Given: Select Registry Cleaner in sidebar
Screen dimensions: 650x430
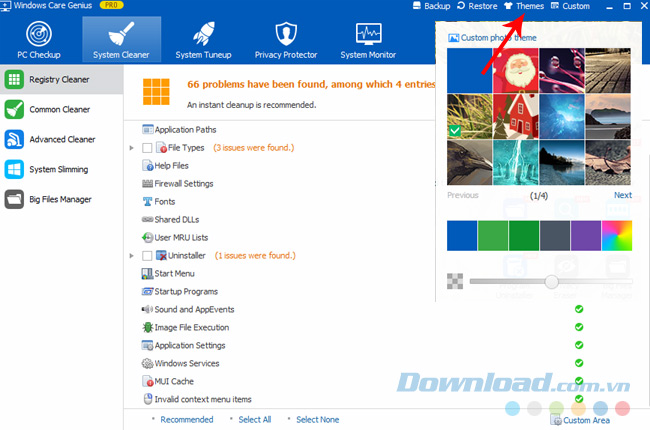Looking at the screenshot, I should click(x=61, y=79).
